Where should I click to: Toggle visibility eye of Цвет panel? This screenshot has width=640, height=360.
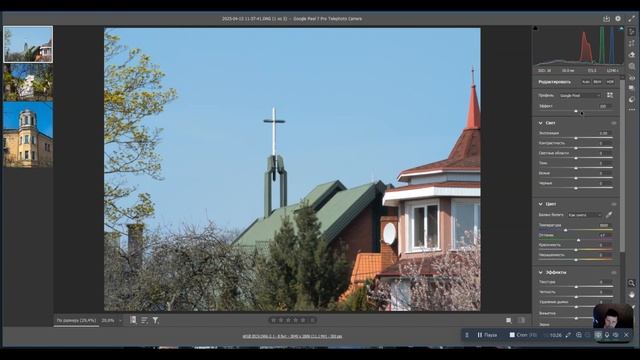coord(613,204)
